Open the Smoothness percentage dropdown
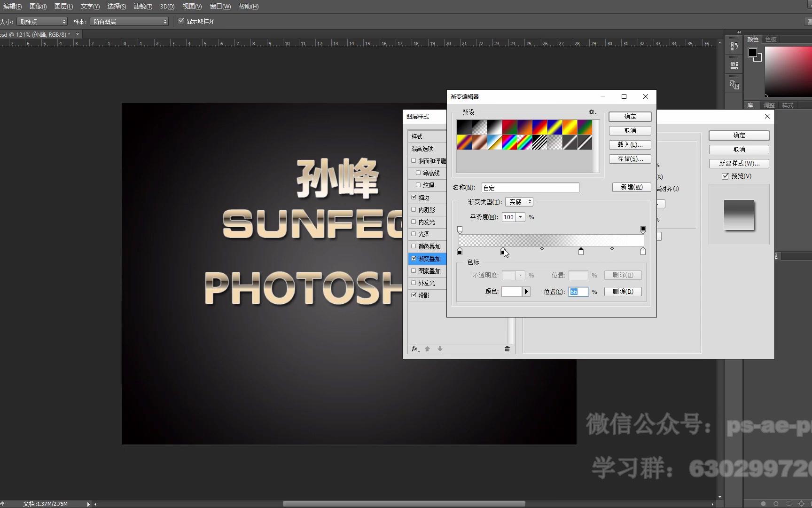This screenshot has width=812, height=508. point(520,217)
